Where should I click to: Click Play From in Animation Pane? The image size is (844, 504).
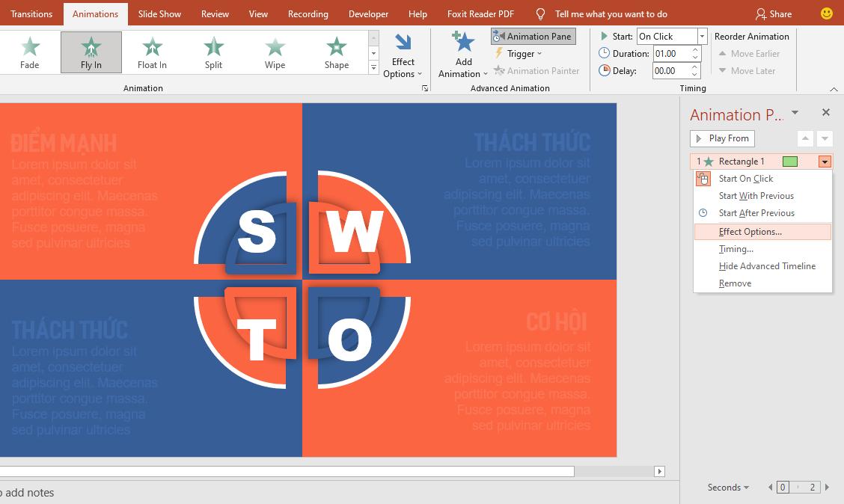(721, 138)
